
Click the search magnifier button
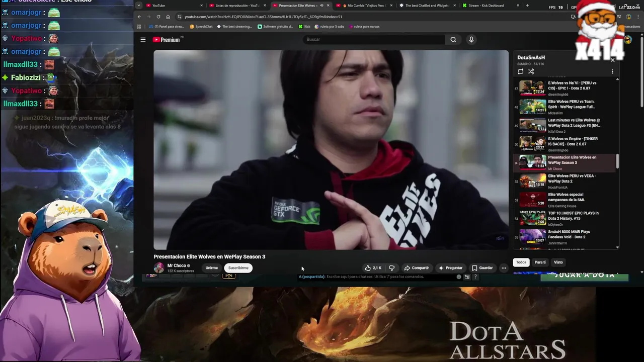click(453, 40)
